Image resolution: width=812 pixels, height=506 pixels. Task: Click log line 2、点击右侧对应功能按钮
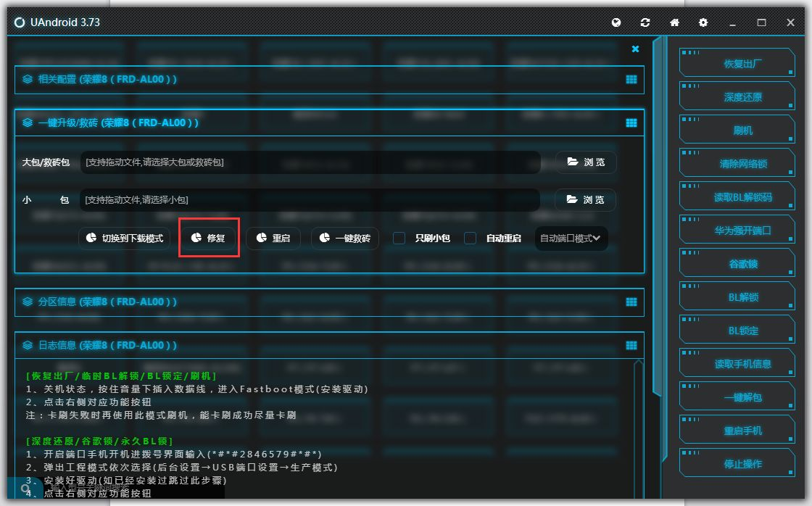pyautogui.click(x=88, y=402)
